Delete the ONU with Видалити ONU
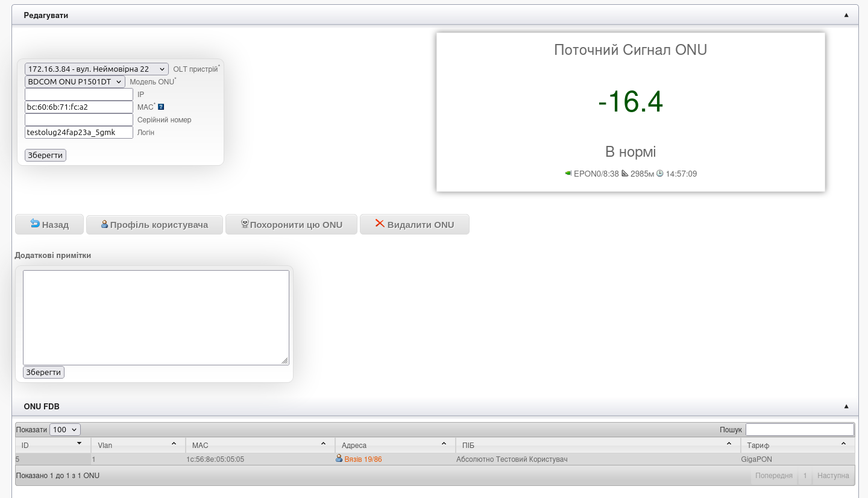This screenshot has height=498, width=868. [414, 225]
